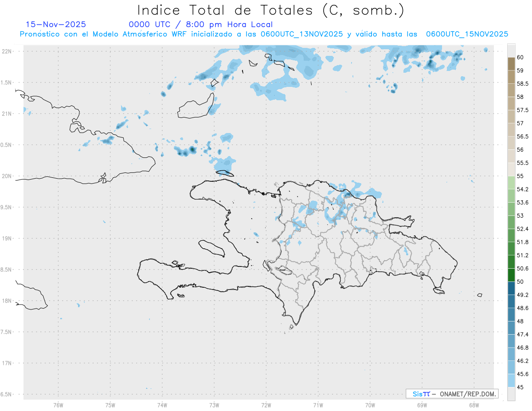The height and width of the screenshot is (411, 532).
Task: Click the '68W' longitude label
Action: click(474, 405)
